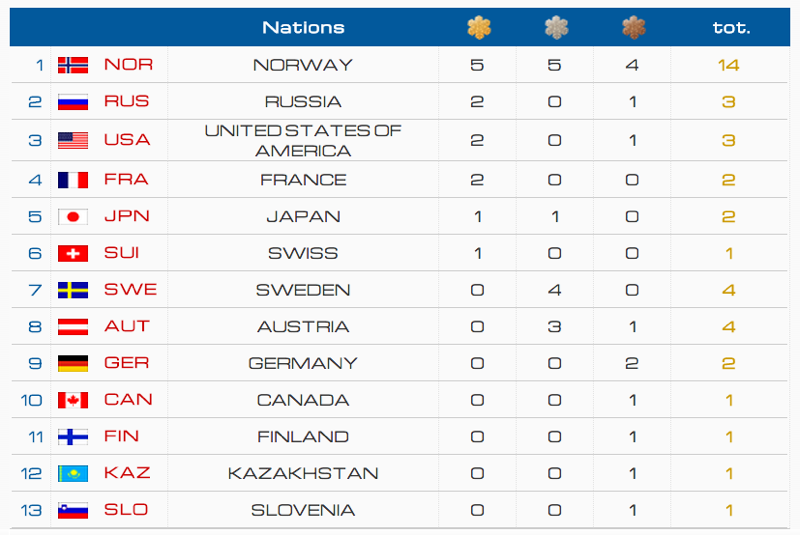800x535 pixels.
Task: Open the RUS country code link
Action: click(127, 101)
